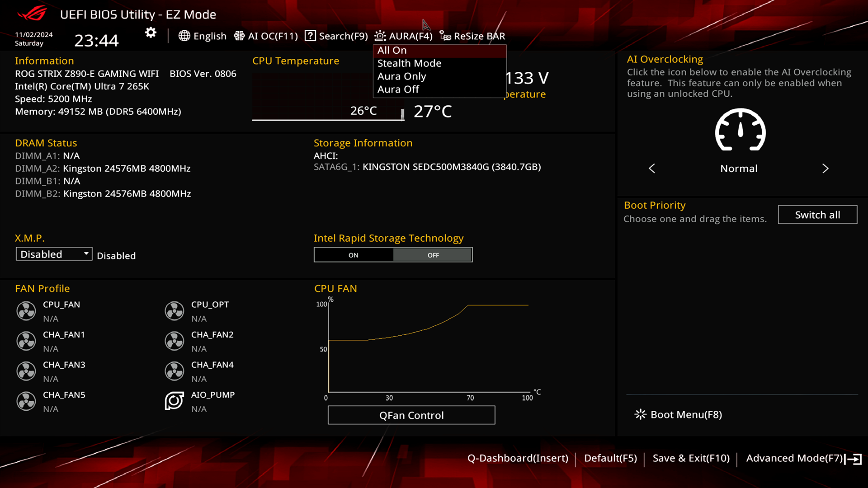Click the right arrow beside Normal profile
The image size is (868, 488).
coord(825,168)
